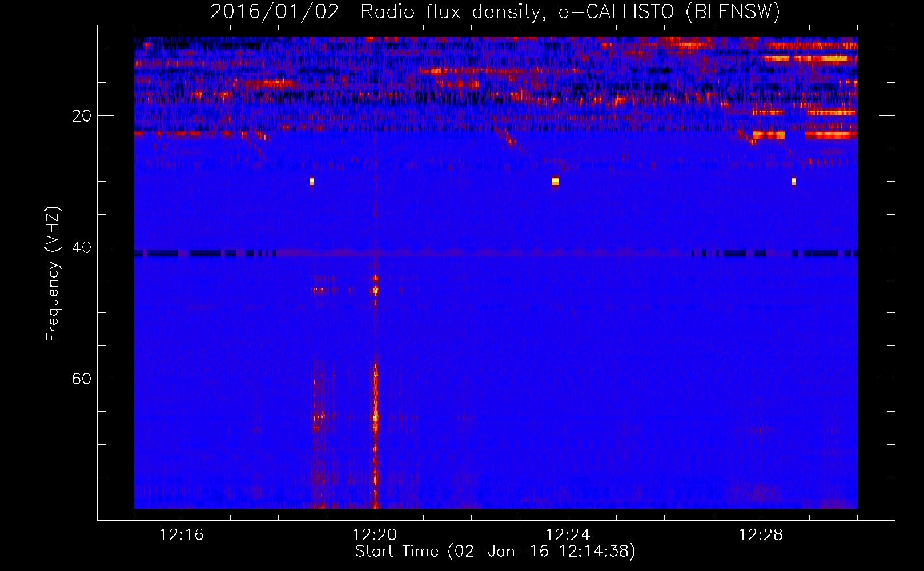Image resolution: width=924 pixels, height=571 pixels.
Task: Click the "Frequency (MHZ)" y-axis label
Action: tap(53, 274)
